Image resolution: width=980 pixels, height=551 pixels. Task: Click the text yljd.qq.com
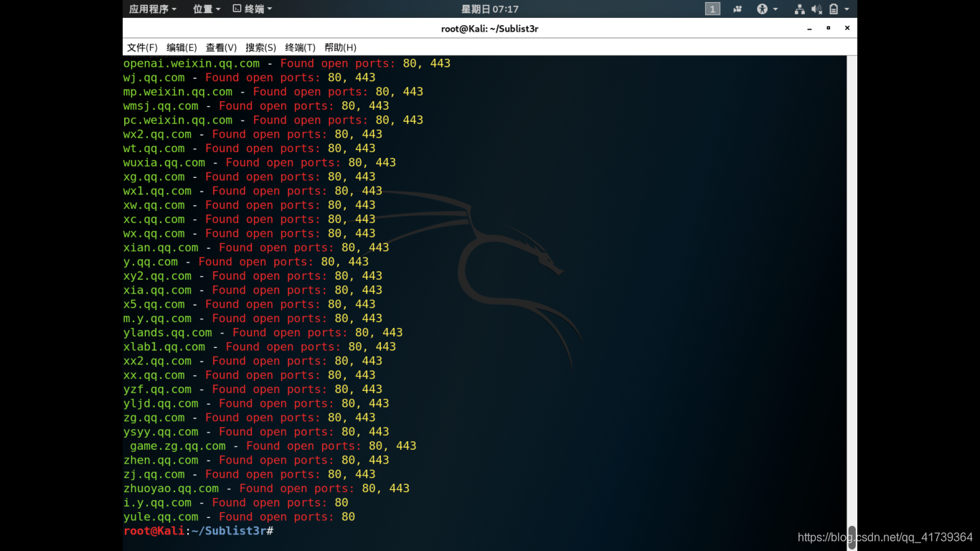coord(161,403)
